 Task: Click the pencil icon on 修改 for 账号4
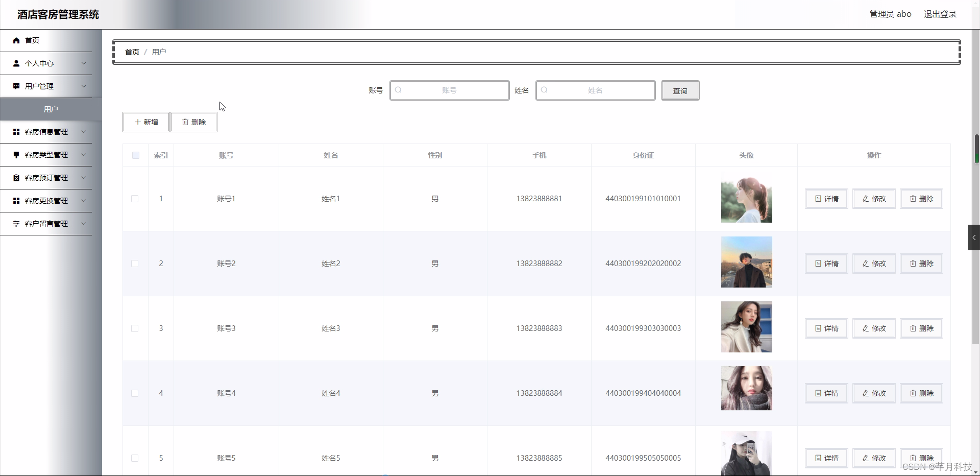(x=866, y=393)
